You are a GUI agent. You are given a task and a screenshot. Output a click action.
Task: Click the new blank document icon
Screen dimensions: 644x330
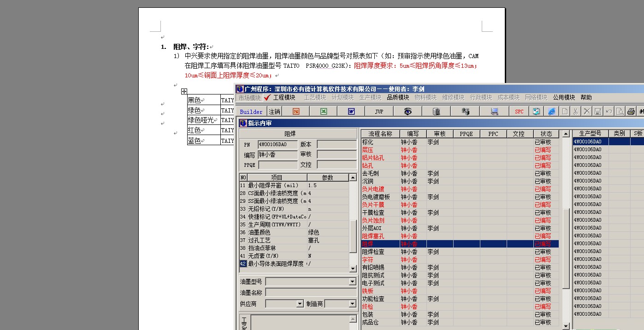(x=564, y=112)
